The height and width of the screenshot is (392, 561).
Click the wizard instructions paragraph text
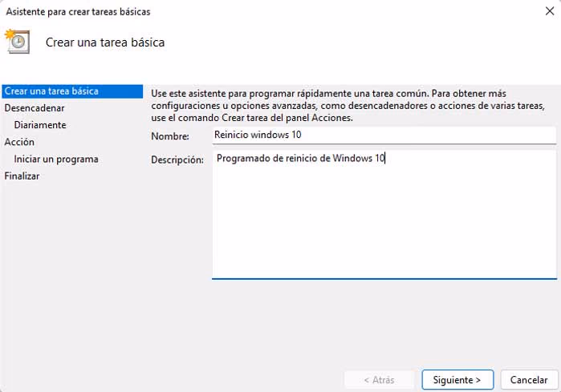click(348, 105)
